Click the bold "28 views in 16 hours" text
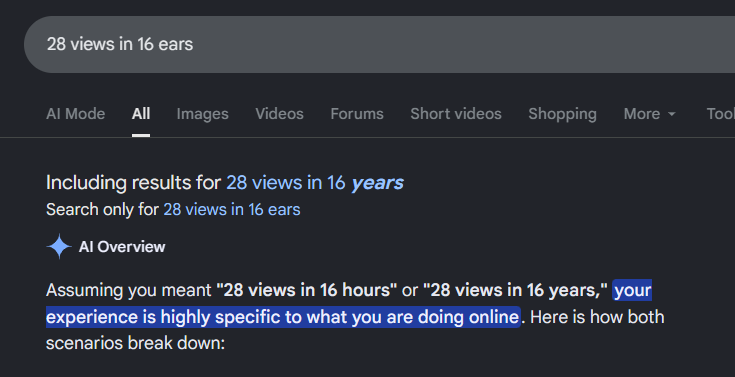 [x=306, y=290]
